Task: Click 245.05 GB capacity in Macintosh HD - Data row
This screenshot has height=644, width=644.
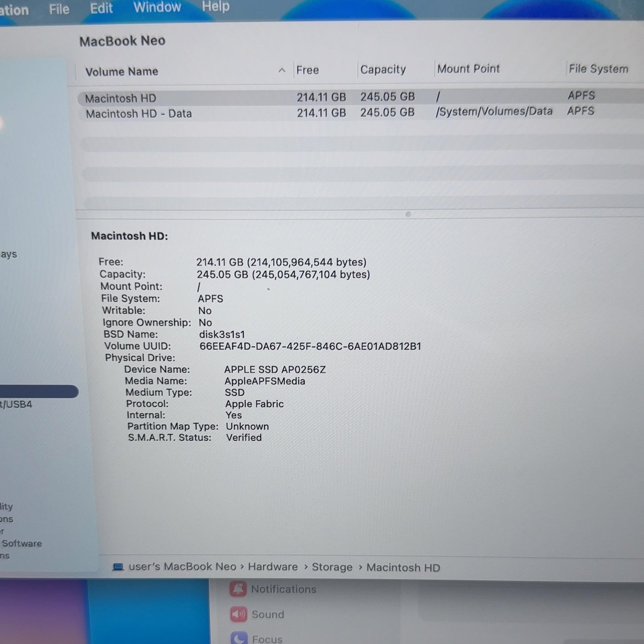Action: (387, 112)
